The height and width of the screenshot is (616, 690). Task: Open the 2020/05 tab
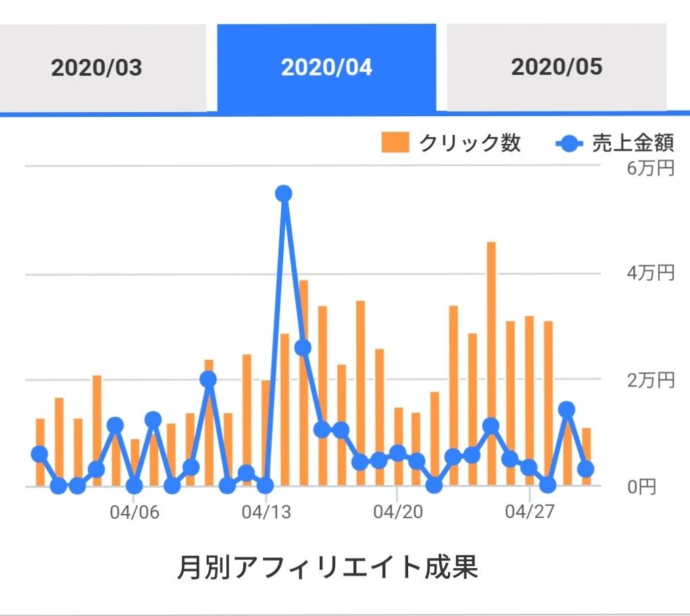556,68
